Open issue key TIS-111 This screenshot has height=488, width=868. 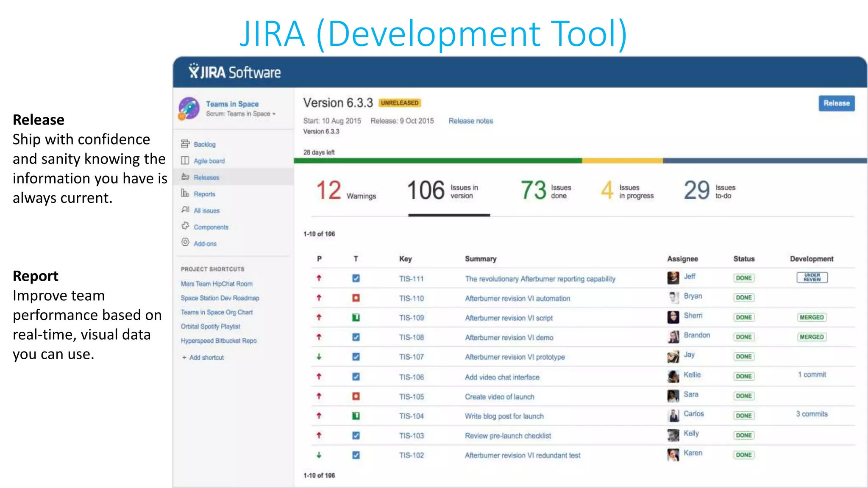[411, 279]
